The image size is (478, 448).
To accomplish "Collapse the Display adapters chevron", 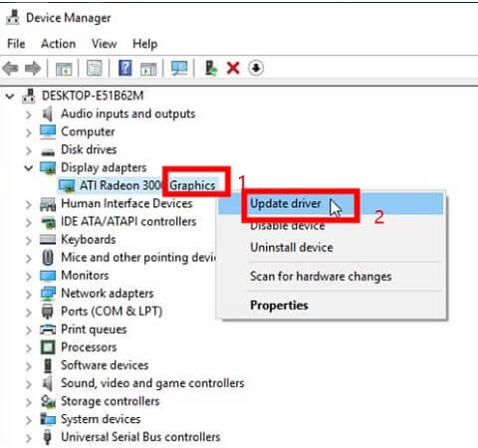I will click(29, 168).
